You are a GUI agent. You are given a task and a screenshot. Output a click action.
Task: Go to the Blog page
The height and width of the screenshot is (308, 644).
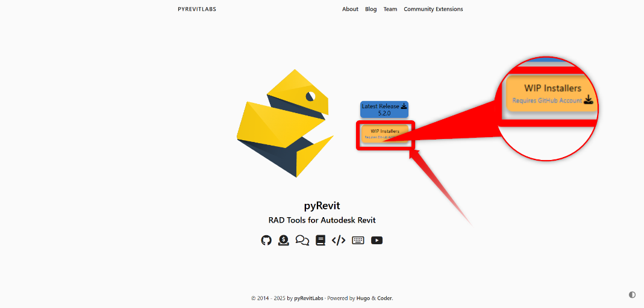(x=371, y=9)
